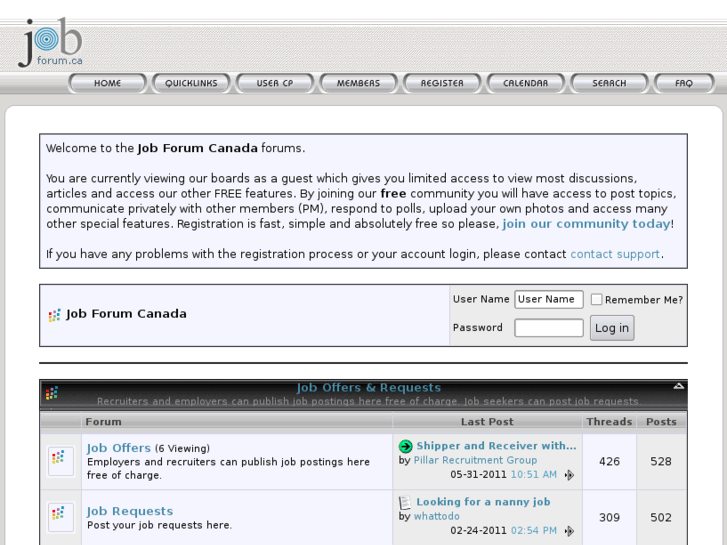Click the colored icon beside Job Forum Canada
This screenshot has height=545, width=727.
pyautogui.click(x=54, y=315)
